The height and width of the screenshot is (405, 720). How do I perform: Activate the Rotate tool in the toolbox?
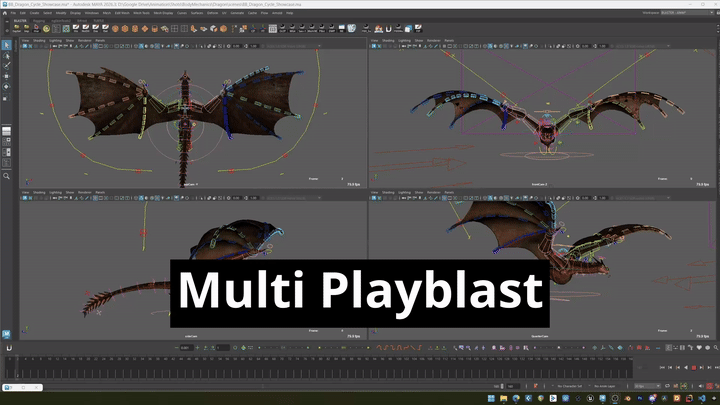coord(6,86)
